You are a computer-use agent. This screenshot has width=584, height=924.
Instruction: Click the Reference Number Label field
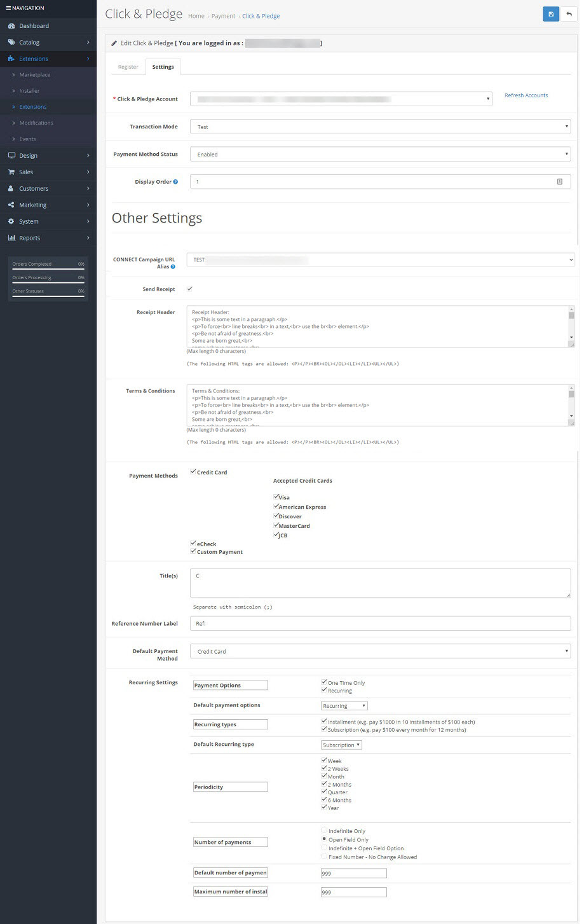tap(380, 623)
